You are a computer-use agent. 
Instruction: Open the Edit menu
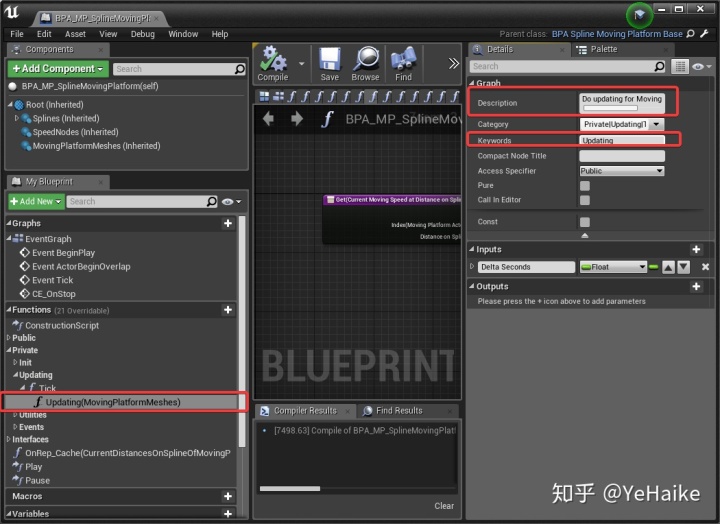44,34
